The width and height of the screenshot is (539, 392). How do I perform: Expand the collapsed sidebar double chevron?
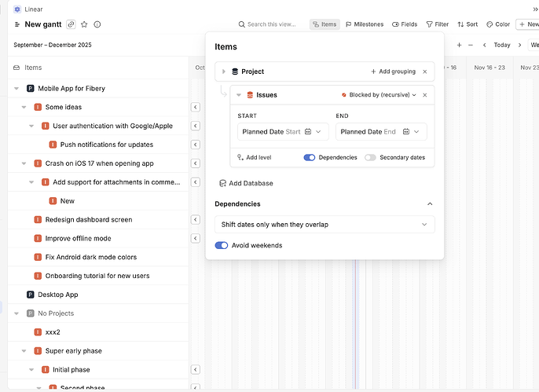point(535,9)
